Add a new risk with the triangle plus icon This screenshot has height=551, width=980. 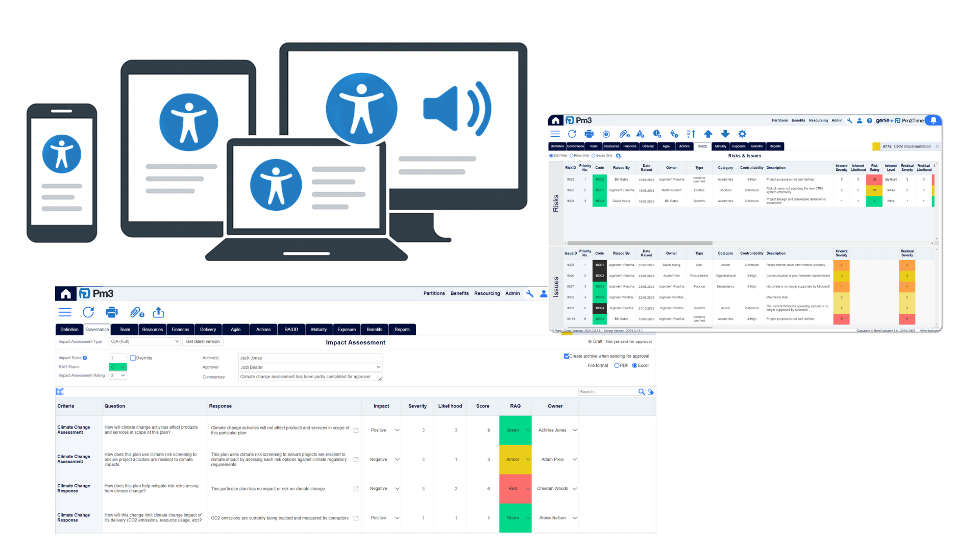[x=641, y=134]
